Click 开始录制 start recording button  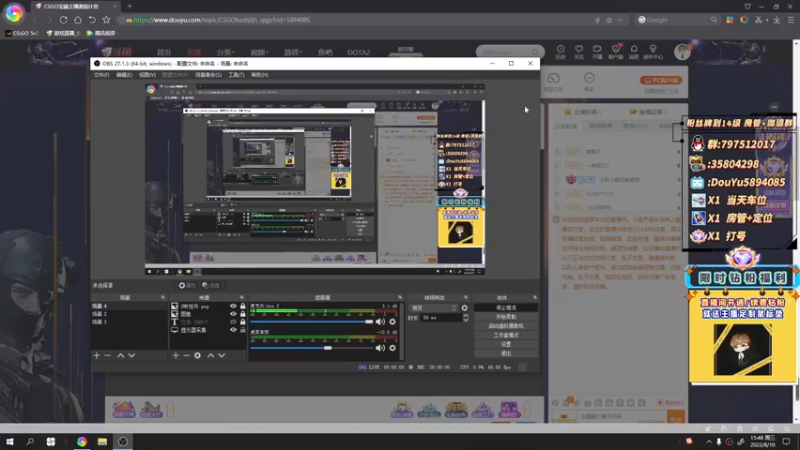coord(506,317)
